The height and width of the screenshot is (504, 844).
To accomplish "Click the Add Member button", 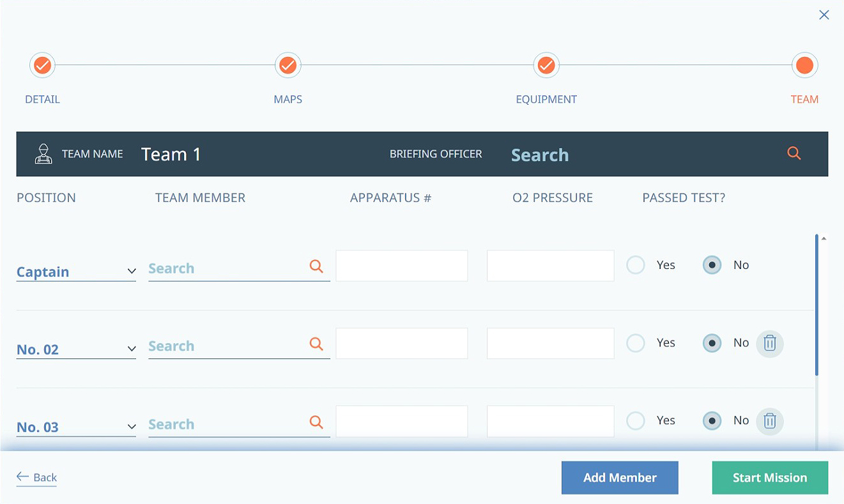I will point(620,478).
